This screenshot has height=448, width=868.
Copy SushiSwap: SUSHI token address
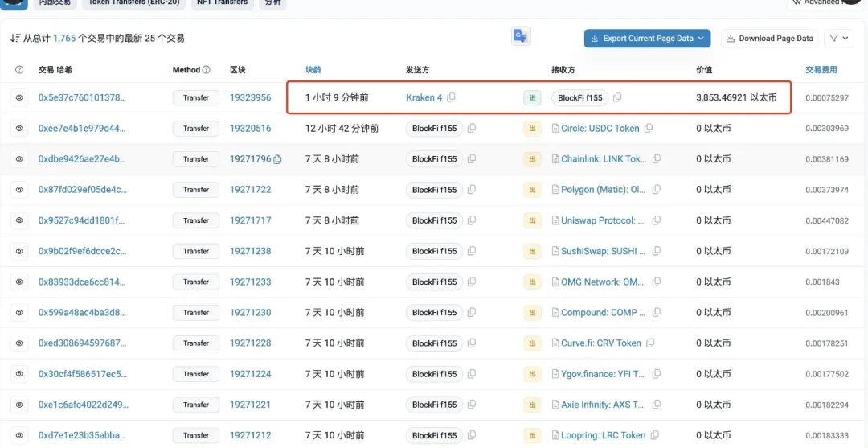point(656,252)
